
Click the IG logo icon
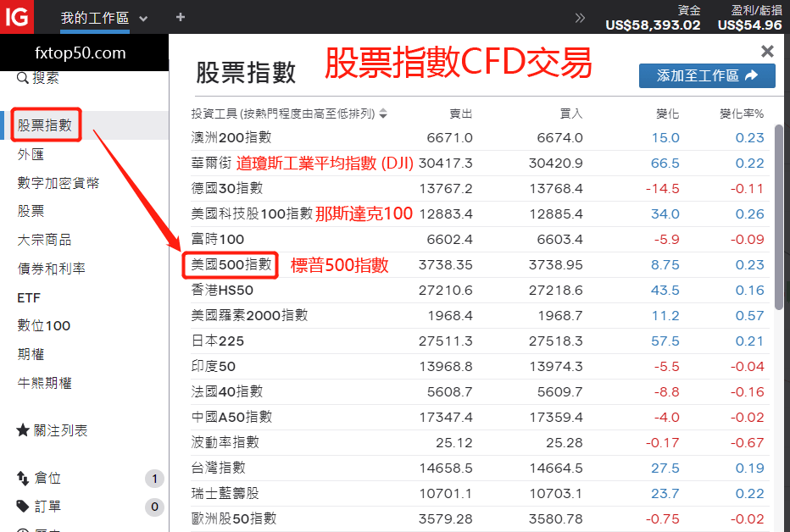tap(17, 17)
